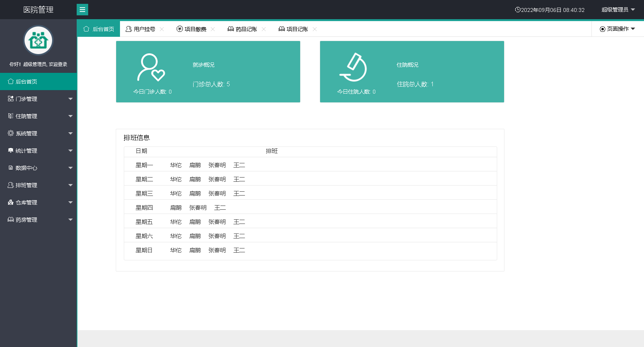Close the 项目缴费 tab
Image resolution: width=644 pixels, height=347 pixels.
click(213, 29)
